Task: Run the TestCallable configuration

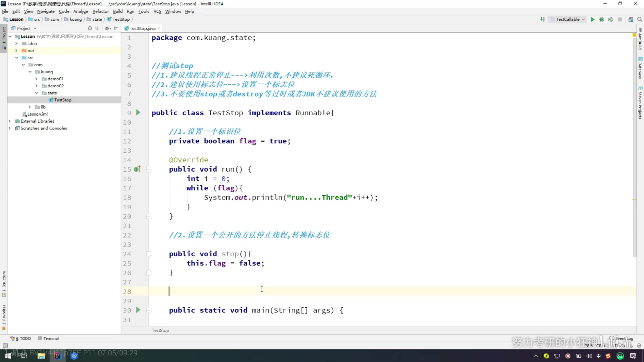Action: (x=592, y=19)
